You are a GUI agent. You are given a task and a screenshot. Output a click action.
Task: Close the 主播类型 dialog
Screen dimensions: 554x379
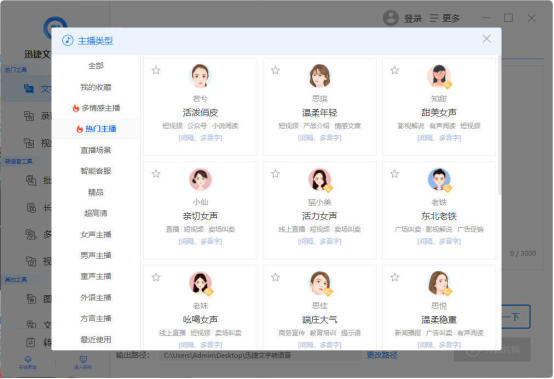tap(487, 39)
